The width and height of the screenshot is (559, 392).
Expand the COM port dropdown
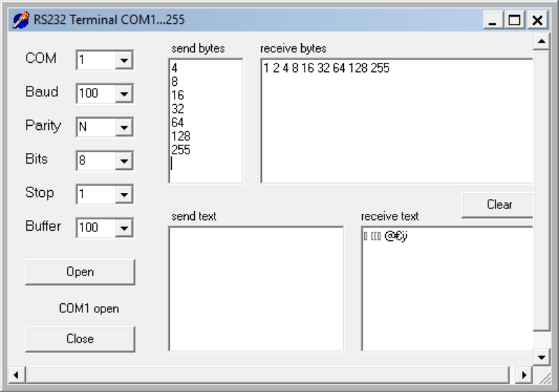click(x=124, y=61)
